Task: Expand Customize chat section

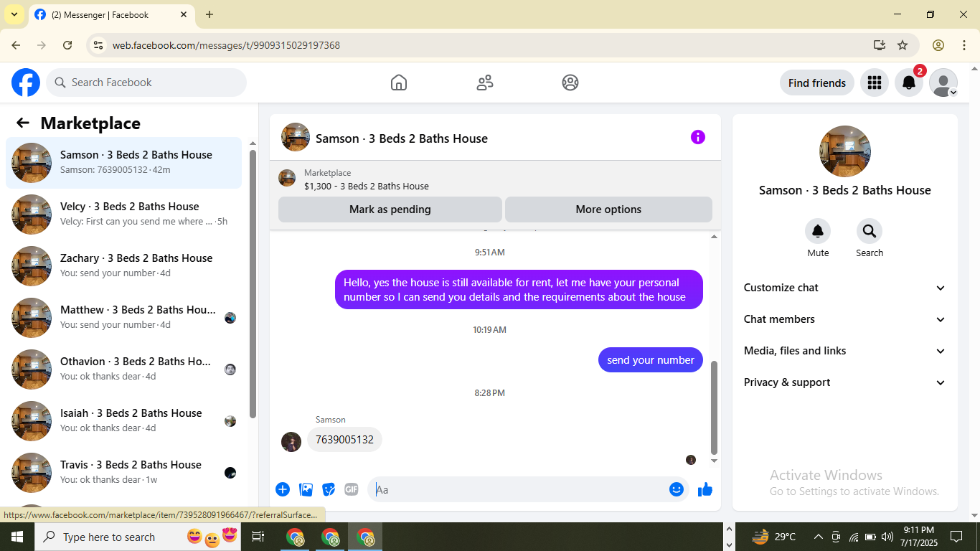Action: pyautogui.click(x=845, y=288)
